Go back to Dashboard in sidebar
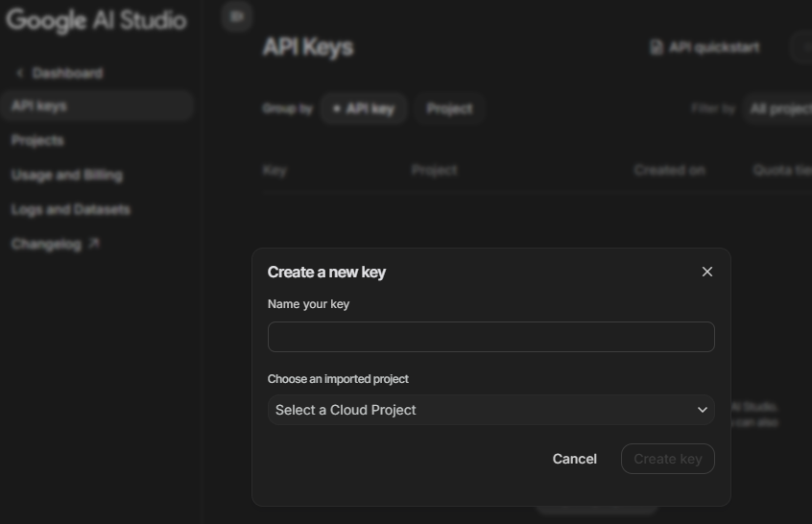 tap(60, 73)
